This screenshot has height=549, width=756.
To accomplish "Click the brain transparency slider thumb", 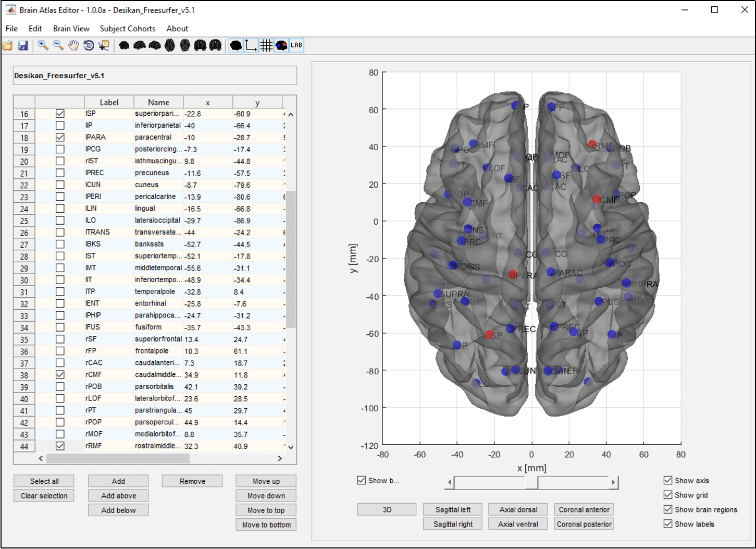I will [x=531, y=482].
